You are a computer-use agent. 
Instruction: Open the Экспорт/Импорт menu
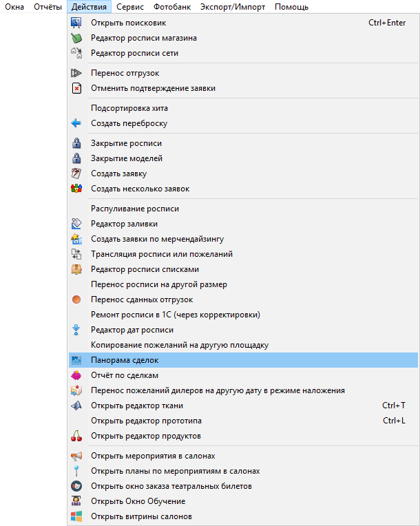click(x=233, y=7)
